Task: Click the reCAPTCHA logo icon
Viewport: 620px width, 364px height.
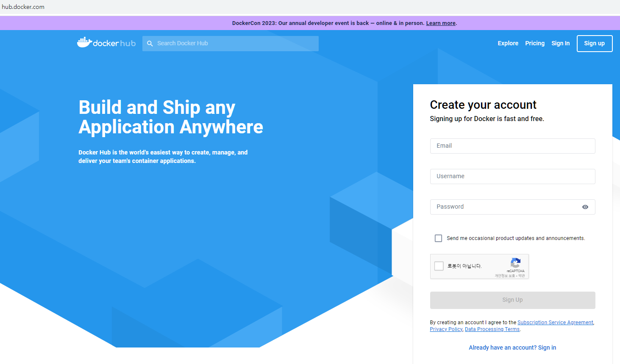Action: (x=515, y=263)
